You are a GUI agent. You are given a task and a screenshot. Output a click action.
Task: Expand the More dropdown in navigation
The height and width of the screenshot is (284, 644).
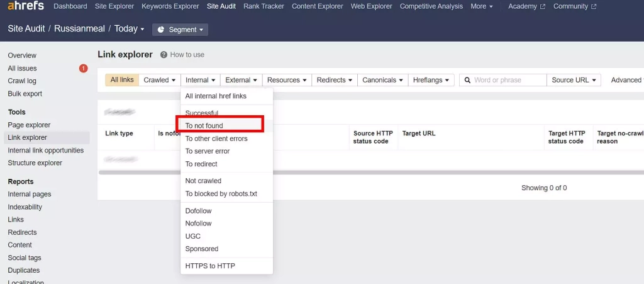point(482,6)
